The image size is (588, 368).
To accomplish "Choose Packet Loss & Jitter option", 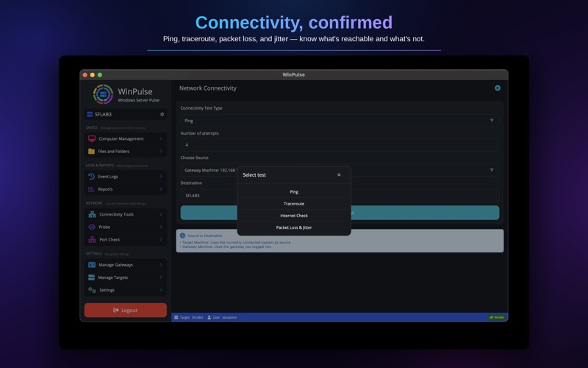I will point(294,227).
